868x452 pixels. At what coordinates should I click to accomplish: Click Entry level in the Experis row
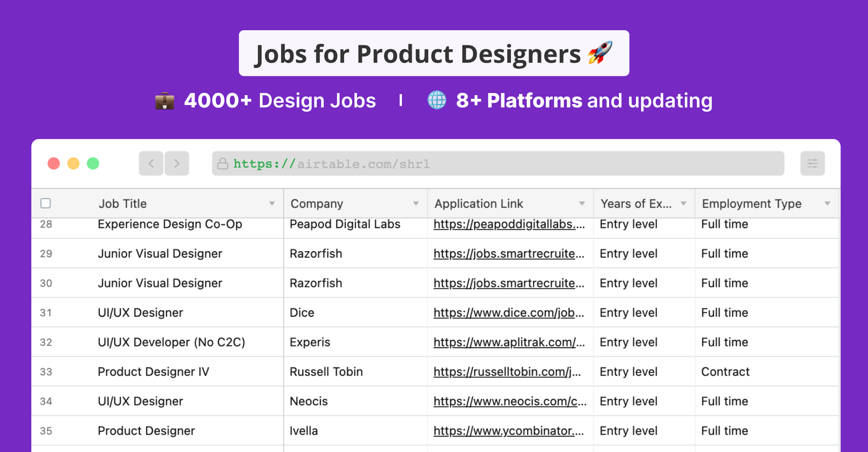[x=629, y=342]
